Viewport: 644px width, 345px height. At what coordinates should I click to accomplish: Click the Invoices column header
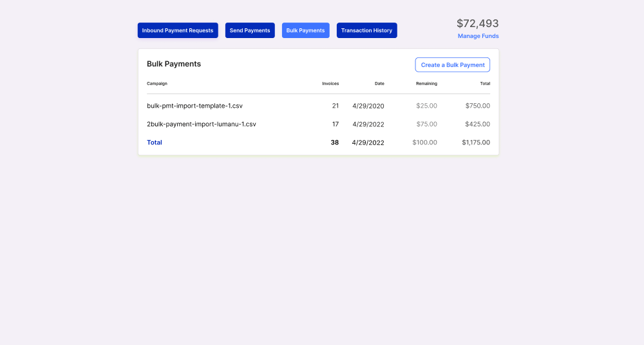(330, 83)
